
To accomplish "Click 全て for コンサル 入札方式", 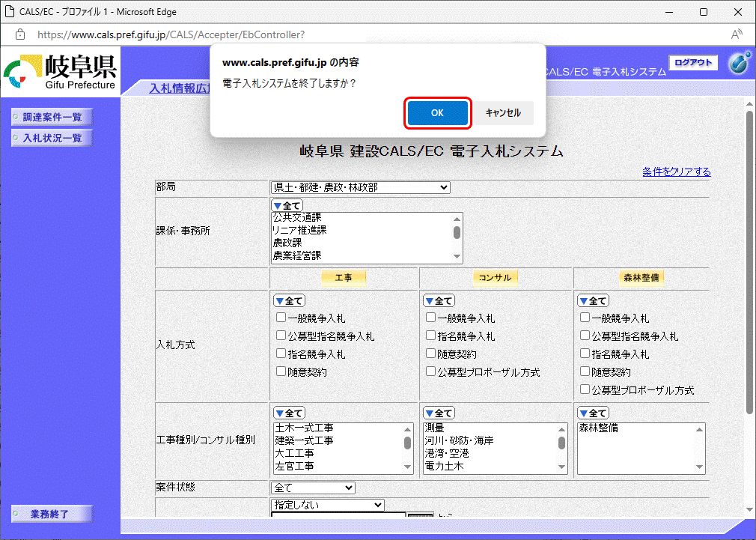I will point(439,300).
